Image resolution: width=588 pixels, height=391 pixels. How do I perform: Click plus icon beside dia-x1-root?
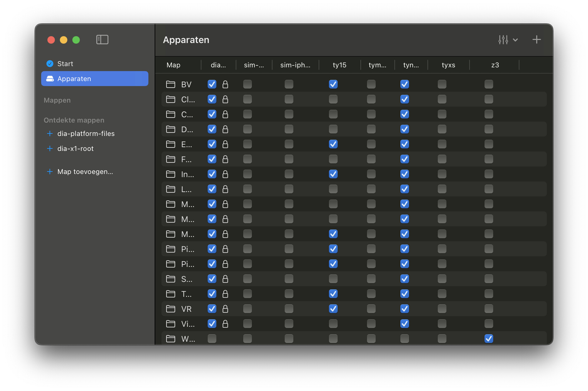coord(50,148)
